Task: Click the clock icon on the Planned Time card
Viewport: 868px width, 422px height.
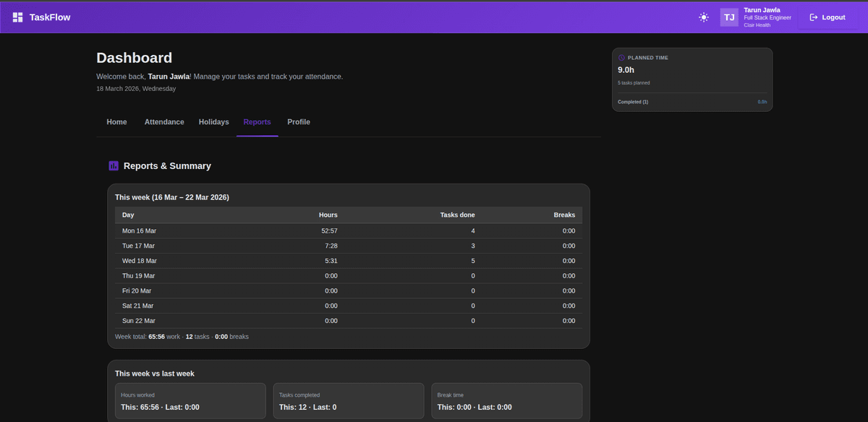Action: point(621,57)
